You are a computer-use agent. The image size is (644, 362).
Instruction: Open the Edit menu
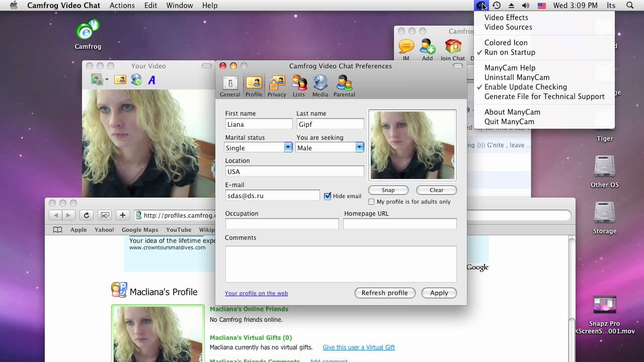click(150, 6)
